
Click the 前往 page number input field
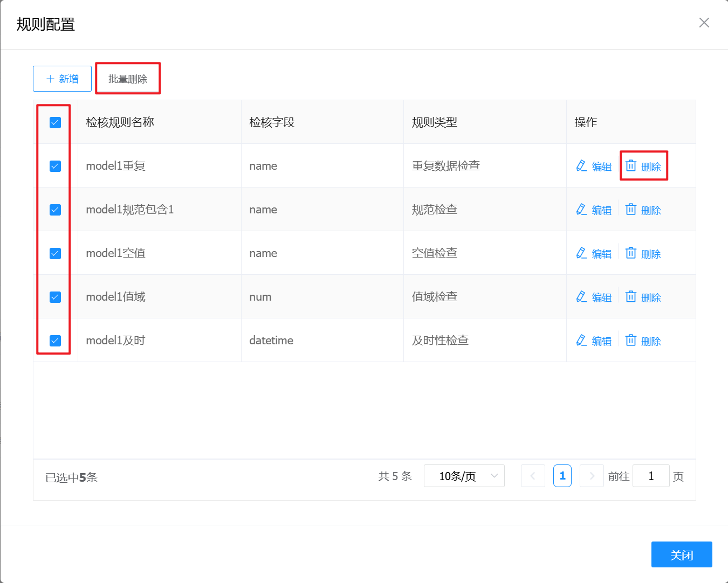[x=651, y=476]
